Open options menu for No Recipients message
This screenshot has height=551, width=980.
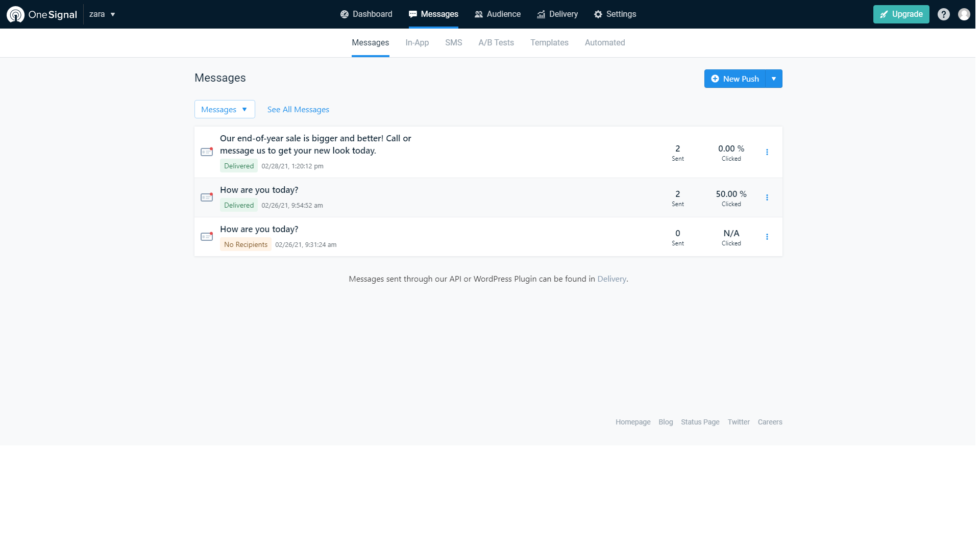[767, 237]
